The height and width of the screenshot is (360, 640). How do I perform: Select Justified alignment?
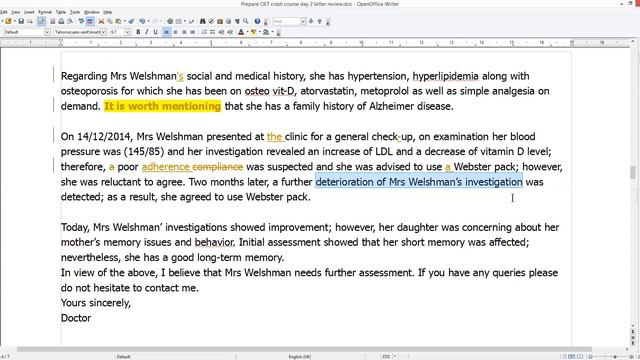193,32
